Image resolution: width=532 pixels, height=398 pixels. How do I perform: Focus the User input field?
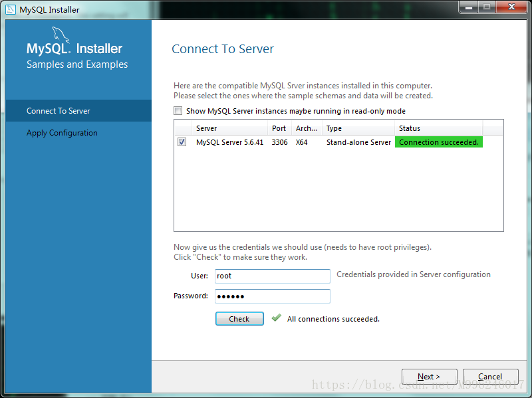click(x=273, y=276)
